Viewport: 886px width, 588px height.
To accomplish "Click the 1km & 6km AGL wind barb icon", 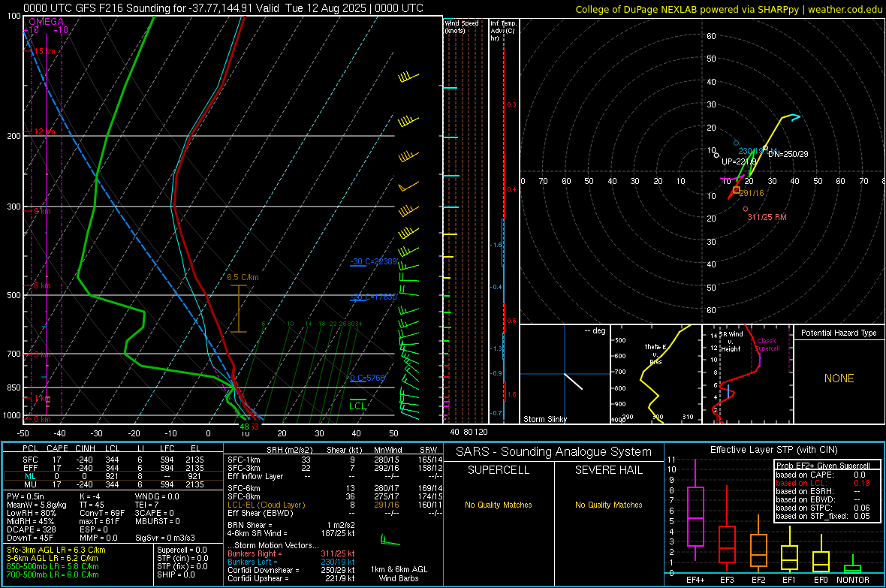I will click(x=390, y=540).
